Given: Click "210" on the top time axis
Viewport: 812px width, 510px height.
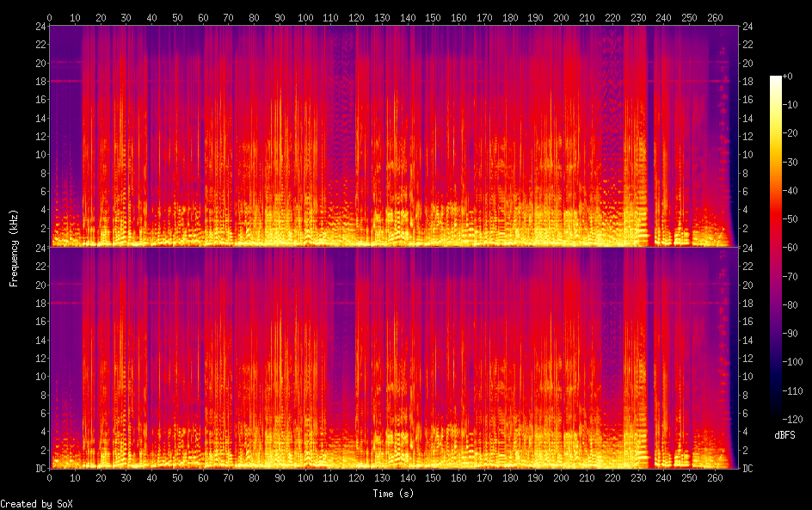Looking at the screenshot, I should pyautogui.click(x=587, y=17).
